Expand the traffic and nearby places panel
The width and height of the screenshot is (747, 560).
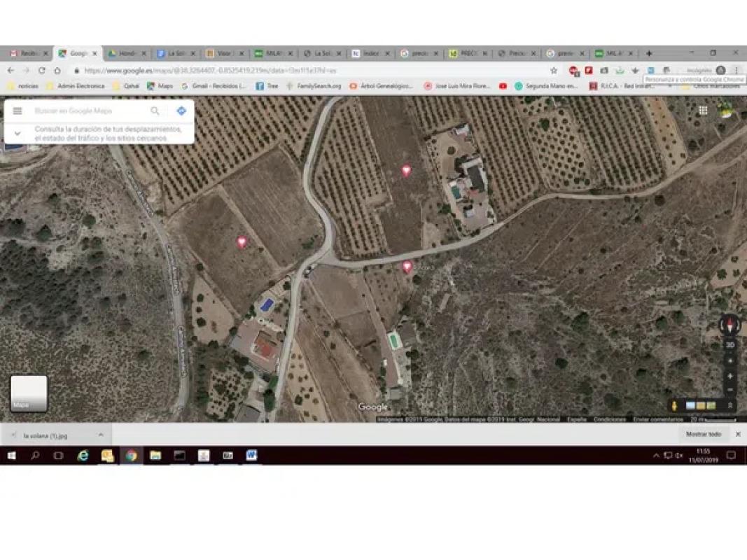coord(18,134)
